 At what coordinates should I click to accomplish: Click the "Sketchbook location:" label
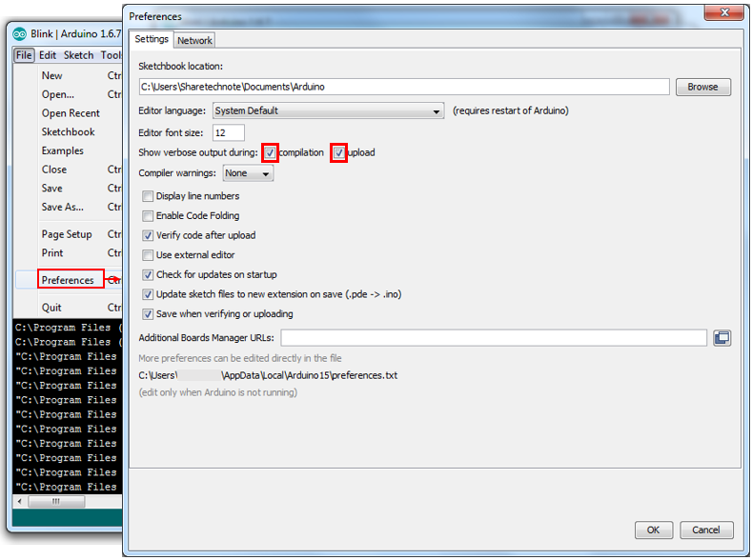180,67
